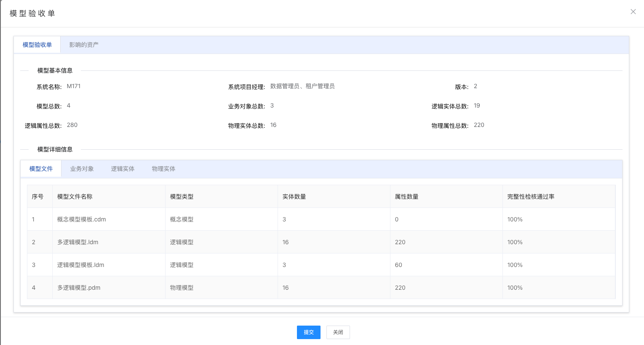Click the 逻辑属性总数 value 280

[x=72, y=125]
